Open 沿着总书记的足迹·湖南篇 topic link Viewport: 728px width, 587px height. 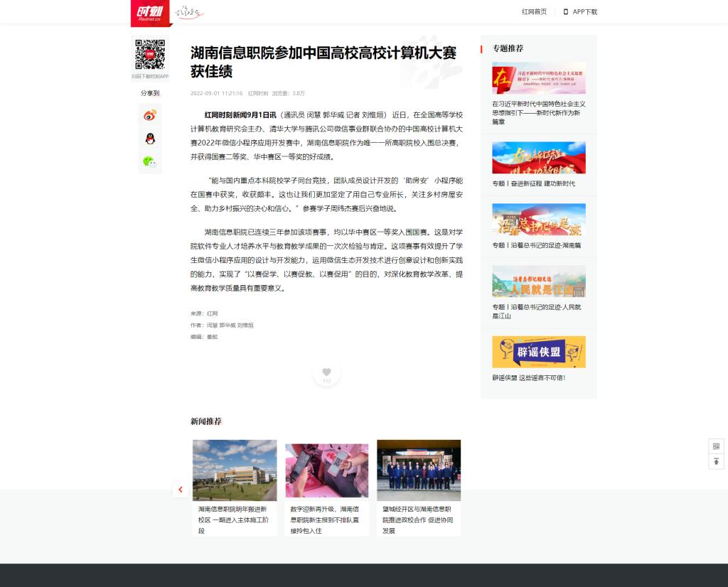[x=536, y=245]
